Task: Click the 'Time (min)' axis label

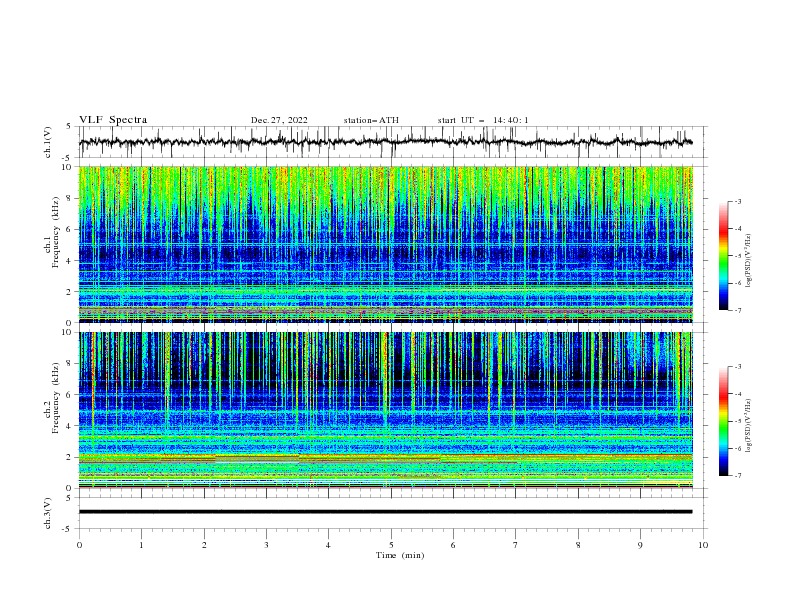Action: tap(400, 555)
